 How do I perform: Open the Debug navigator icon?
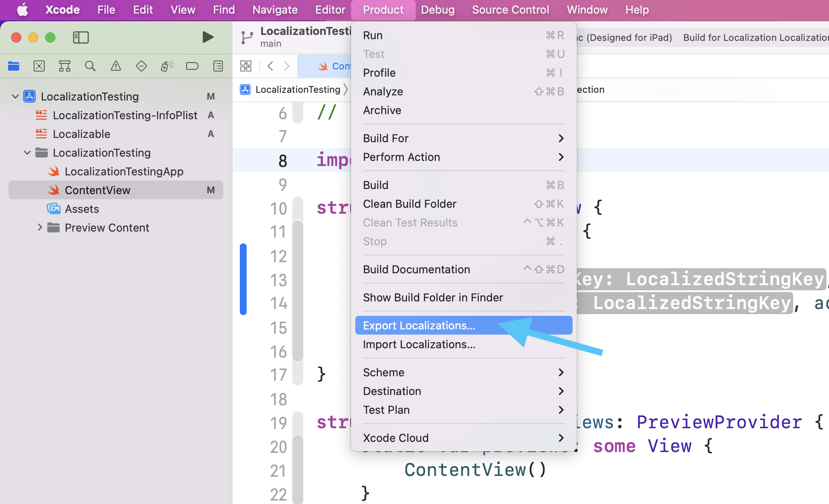pos(167,66)
